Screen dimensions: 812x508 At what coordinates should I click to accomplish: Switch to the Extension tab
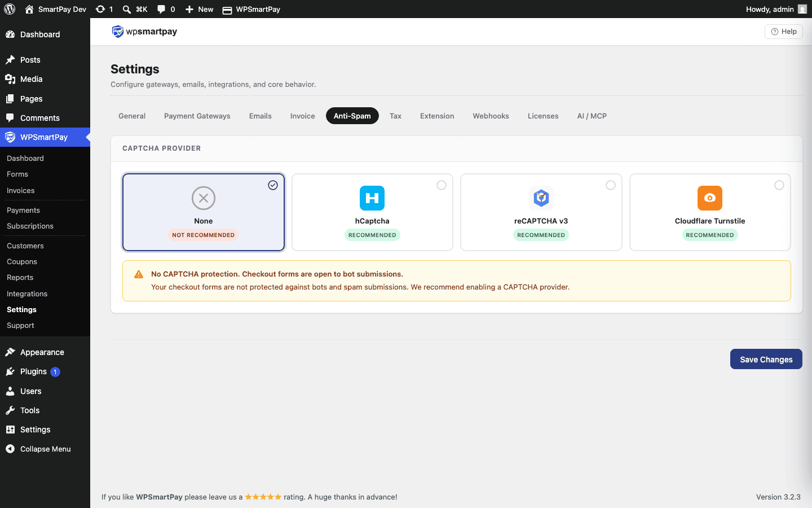pyautogui.click(x=437, y=116)
